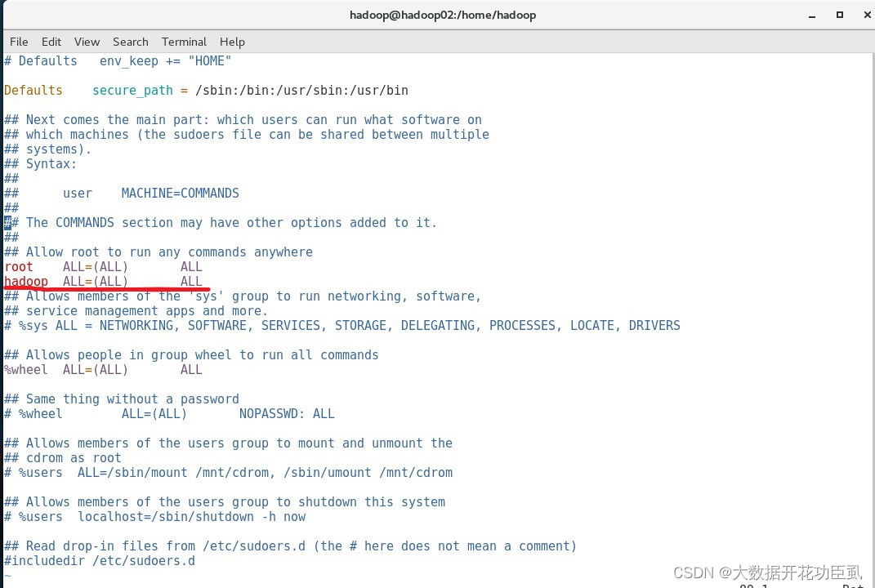Click the #includedir /etc/sudoers.d line
This screenshot has width=875, height=588.
[98, 560]
